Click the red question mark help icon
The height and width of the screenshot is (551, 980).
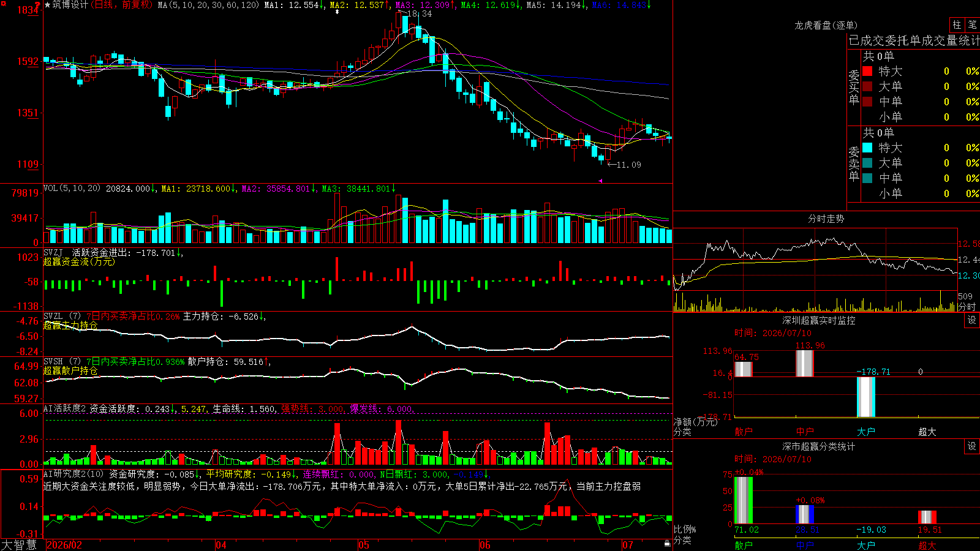[38, 4]
